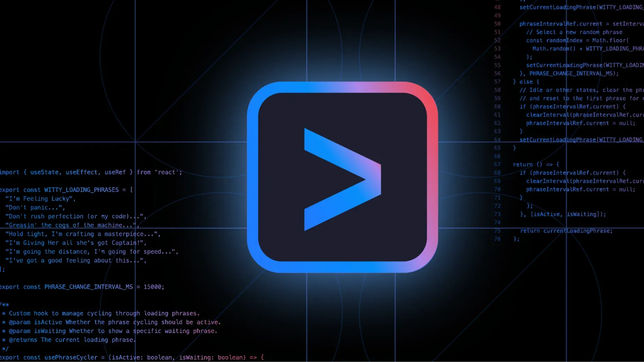Select the "// Idle or other states" comment
The height and width of the screenshot is (362, 644).
coord(582,90)
